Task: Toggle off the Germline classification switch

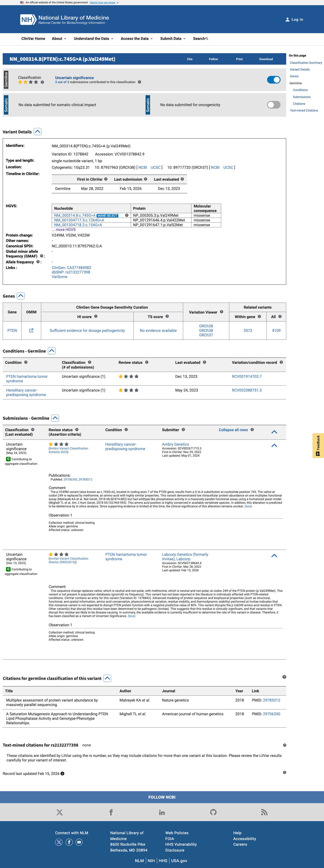Action: coord(274,80)
